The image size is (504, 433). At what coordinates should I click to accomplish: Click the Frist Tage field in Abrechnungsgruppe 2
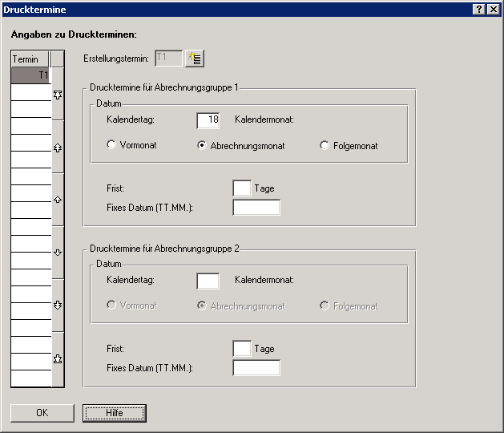[x=242, y=348]
